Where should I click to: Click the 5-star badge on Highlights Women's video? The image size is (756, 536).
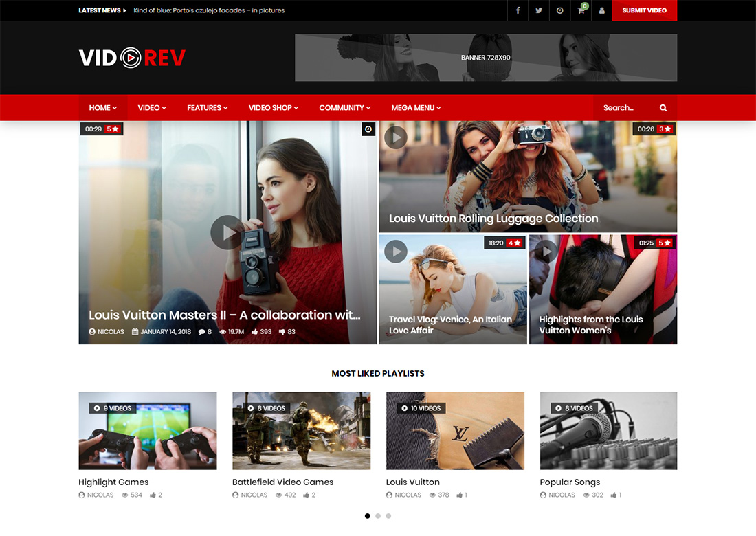point(665,243)
